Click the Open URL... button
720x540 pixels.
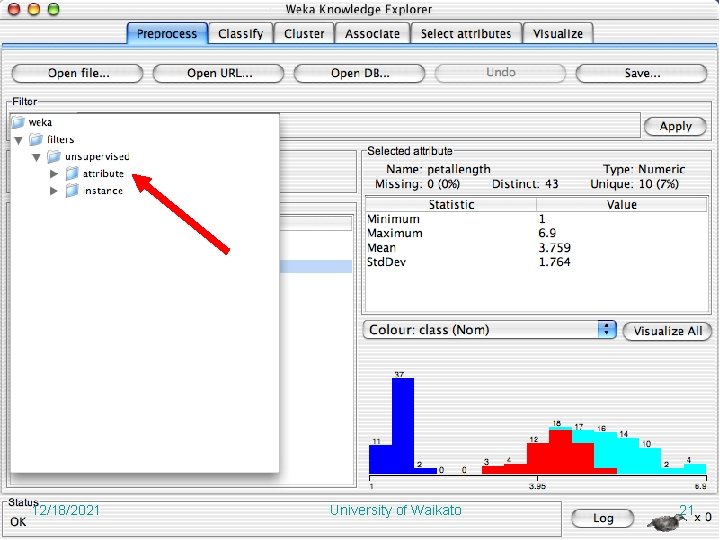219,73
